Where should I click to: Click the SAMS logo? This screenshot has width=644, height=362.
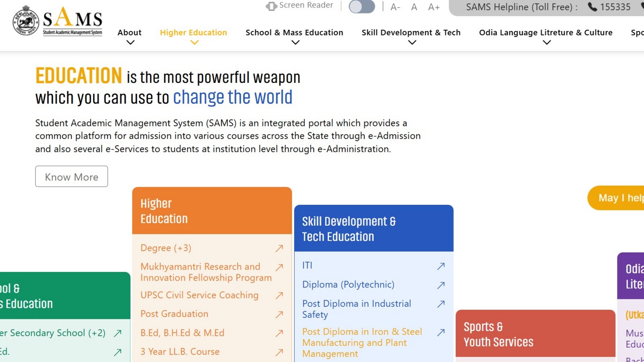[56, 20]
